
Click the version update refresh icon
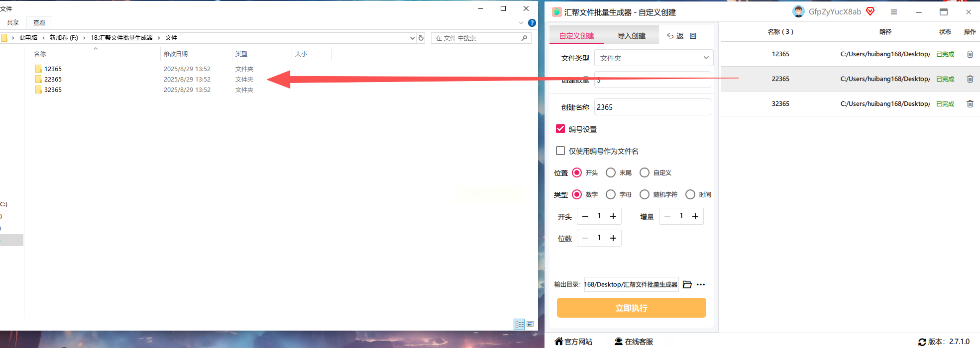pos(922,342)
